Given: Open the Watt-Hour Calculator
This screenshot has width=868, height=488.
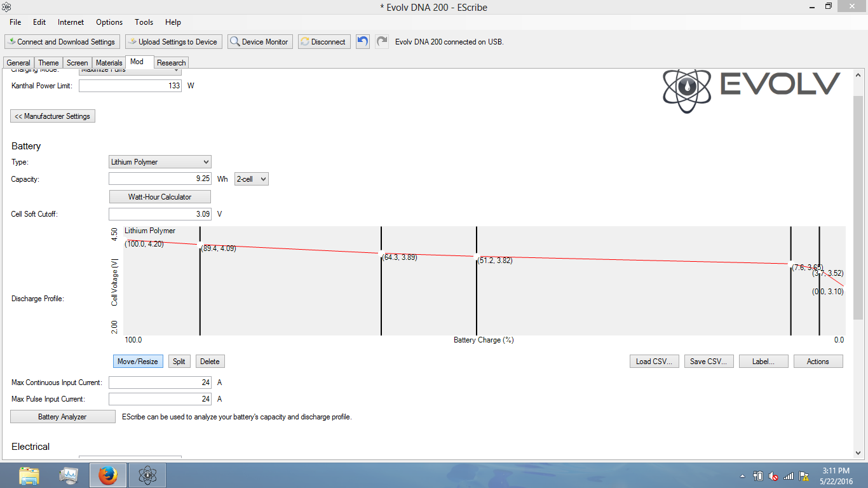Looking at the screenshot, I should pos(159,197).
